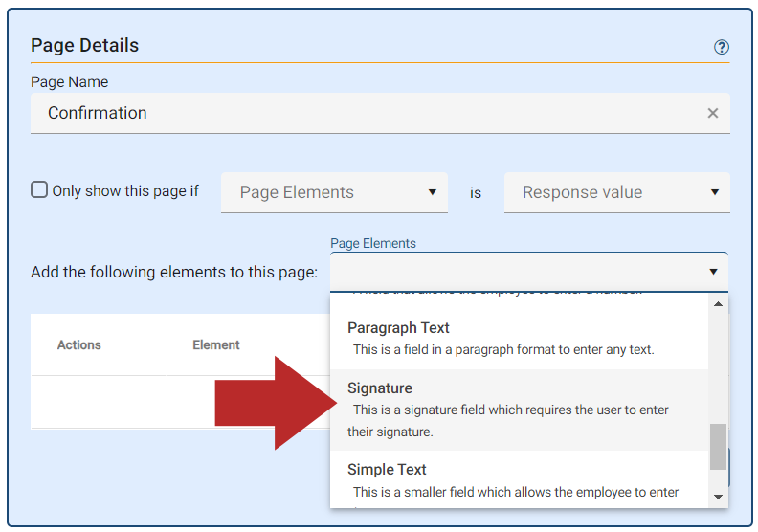Pick the Simple Text option in the list
The width and height of the screenshot is (758, 532).
(x=519, y=479)
